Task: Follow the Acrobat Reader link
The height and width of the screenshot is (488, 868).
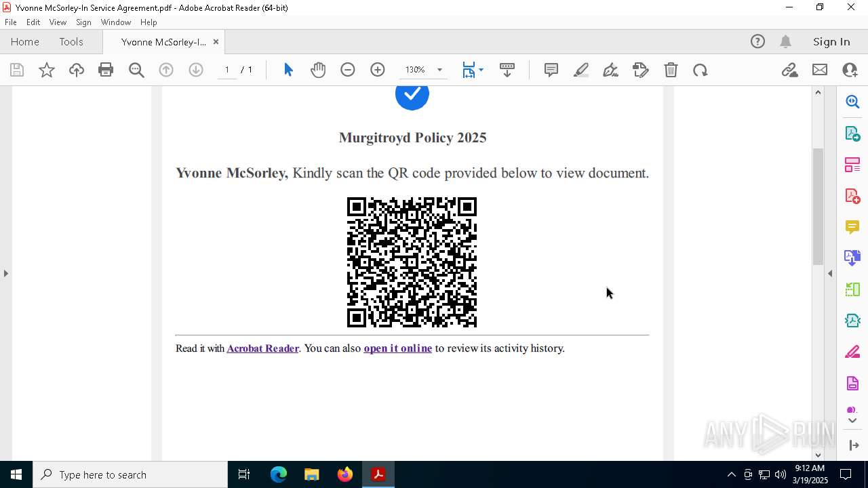Action: click(x=262, y=348)
